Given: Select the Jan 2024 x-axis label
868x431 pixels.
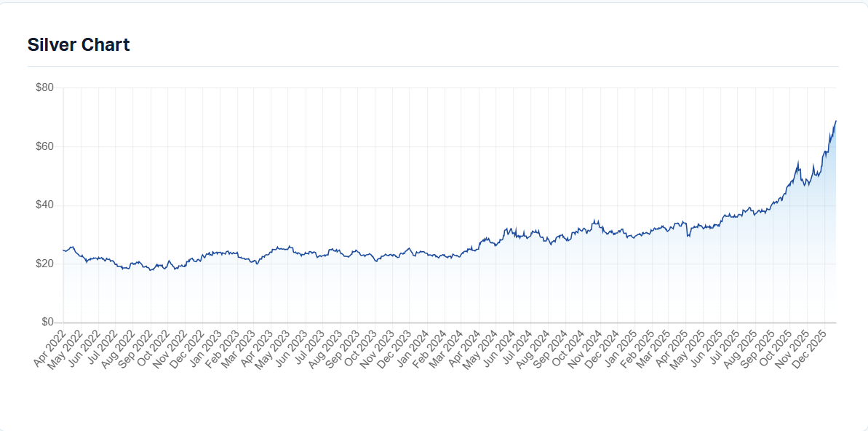Looking at the screenshot, I should tap(412, 348).
